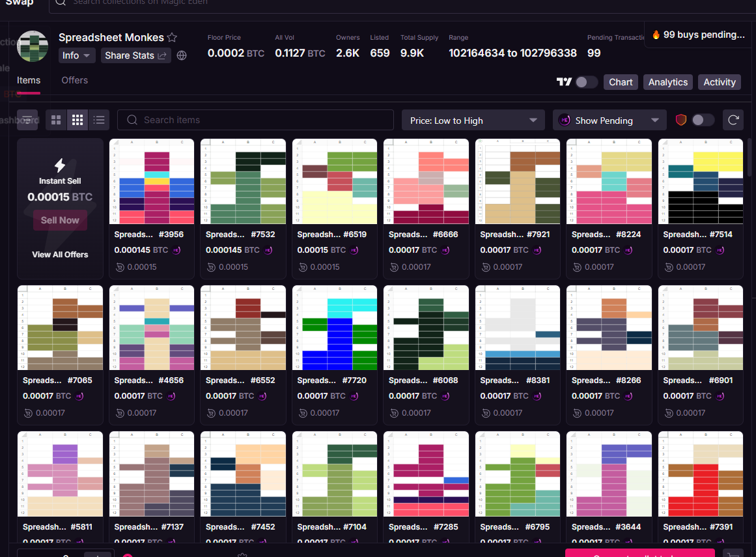Click the ME badge on #7532 price
Screen dimensions: 756x557
268,250
